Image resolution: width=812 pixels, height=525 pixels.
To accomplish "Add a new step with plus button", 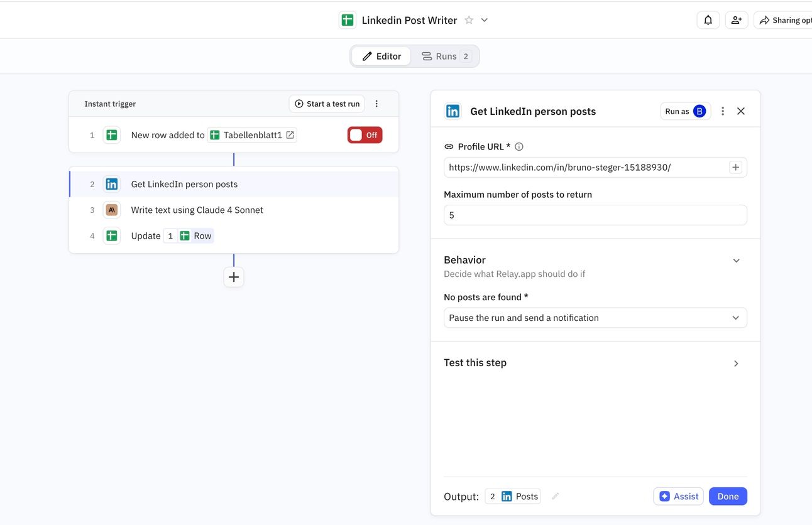I will (x=234, y=277).
